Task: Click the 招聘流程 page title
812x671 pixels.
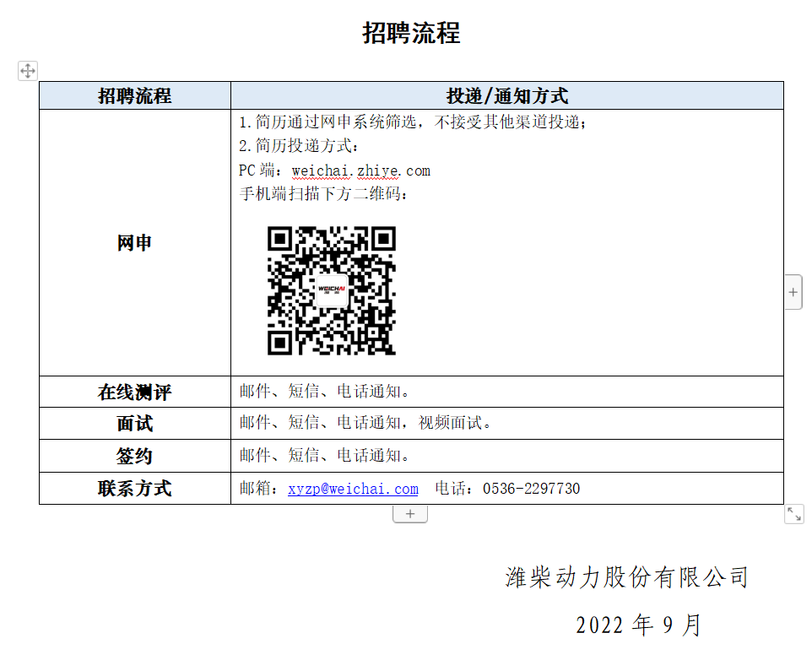Action: pos(411,33)
